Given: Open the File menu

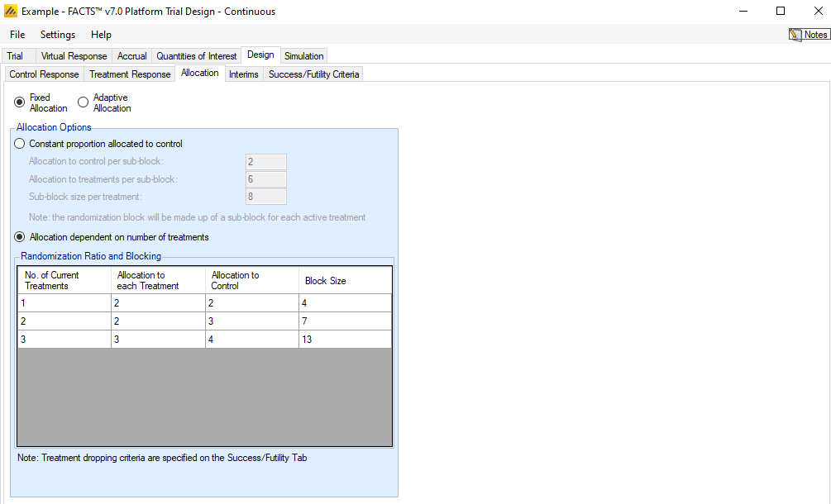Looking at the screenshot, I should tap(17, 35).
